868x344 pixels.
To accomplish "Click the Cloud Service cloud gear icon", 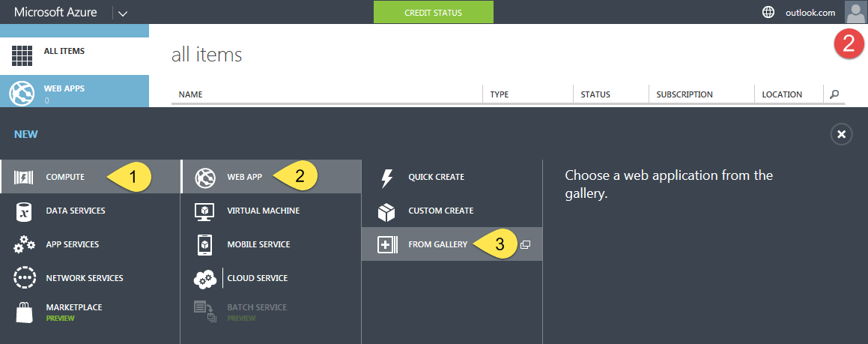I will tap(204, 279).
